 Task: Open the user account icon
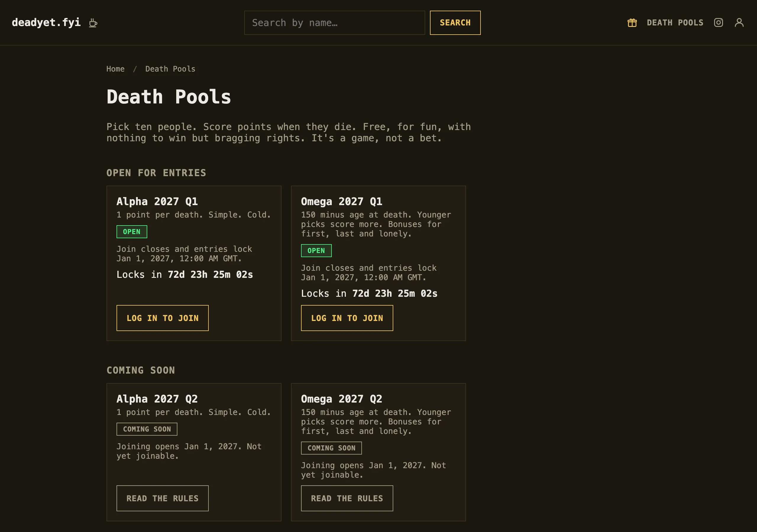pos(739,22)
